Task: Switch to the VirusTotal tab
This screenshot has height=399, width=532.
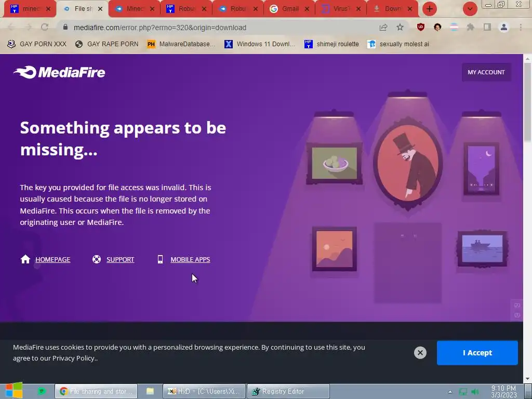Action: point(341,9)
